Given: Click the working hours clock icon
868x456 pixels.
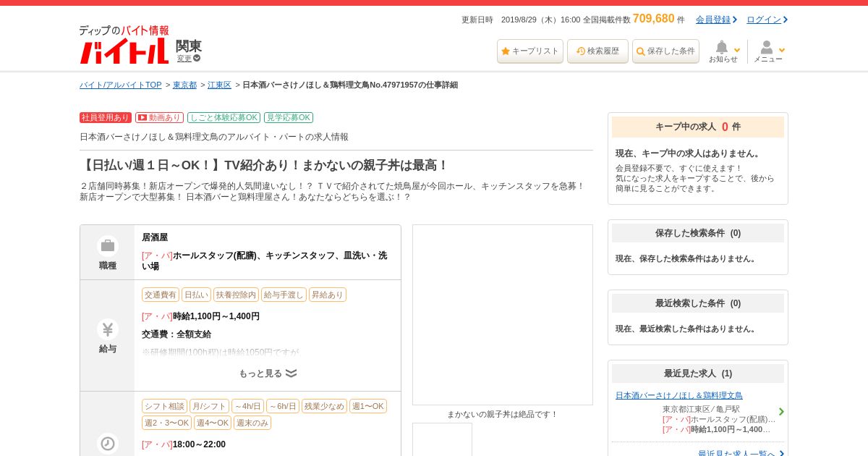Looking at the screenshot, I should 108,444.
